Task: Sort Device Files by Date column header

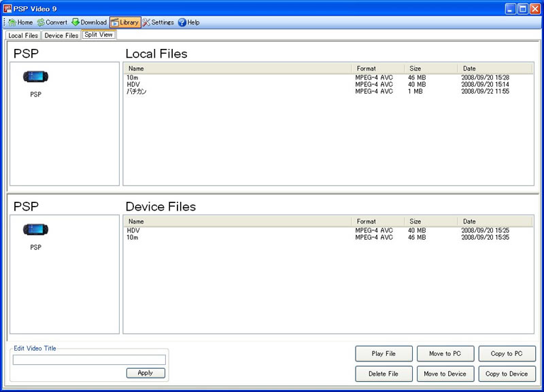Action: click(x=495, y=221)
